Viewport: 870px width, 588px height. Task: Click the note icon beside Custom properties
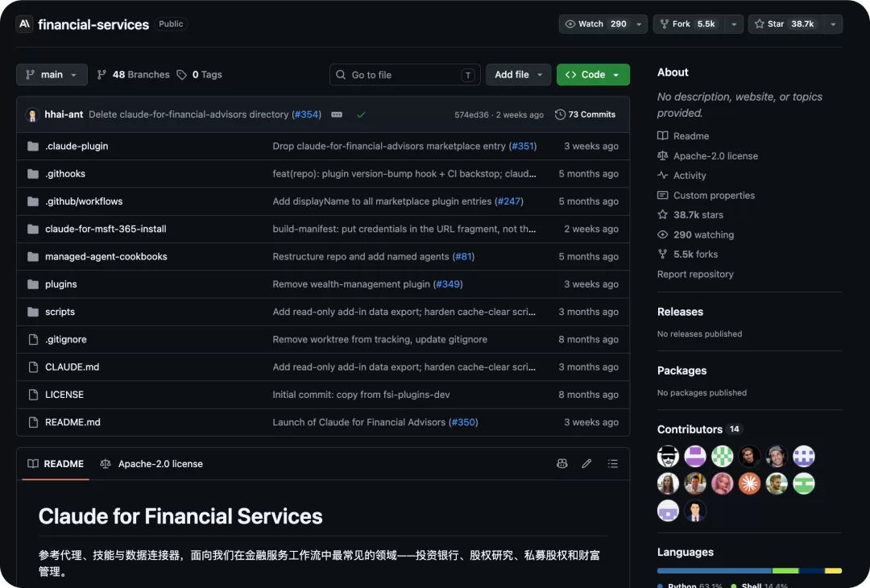(662, 195)
